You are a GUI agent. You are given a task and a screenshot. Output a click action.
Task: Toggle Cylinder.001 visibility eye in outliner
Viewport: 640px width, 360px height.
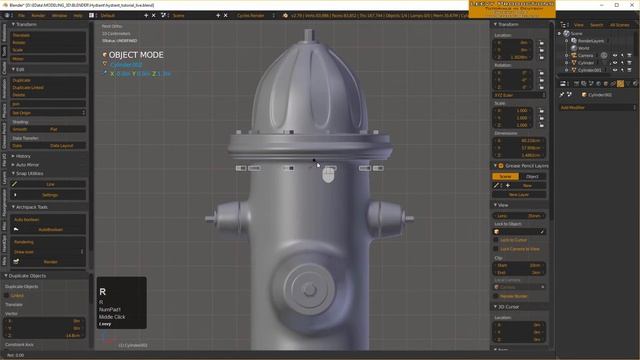pyautogui.click(x=615, y=70)
